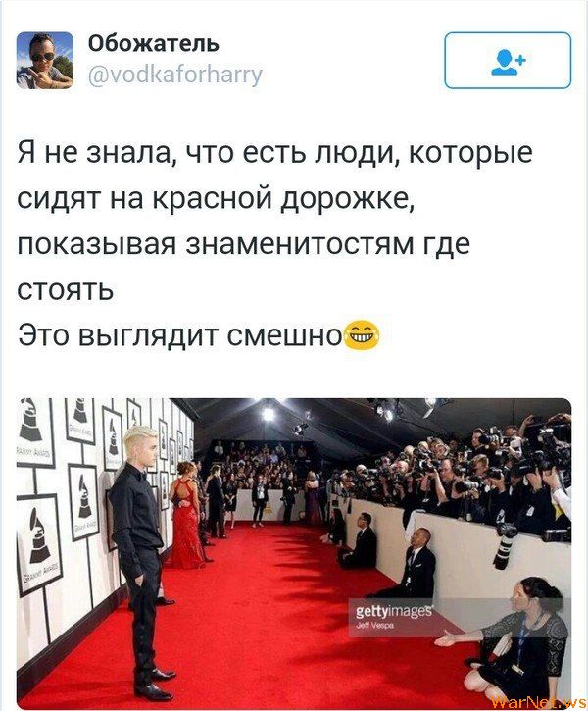Click the bright ceiling spotlight
This screenshot has height=711, width=588.
[269, 414]
